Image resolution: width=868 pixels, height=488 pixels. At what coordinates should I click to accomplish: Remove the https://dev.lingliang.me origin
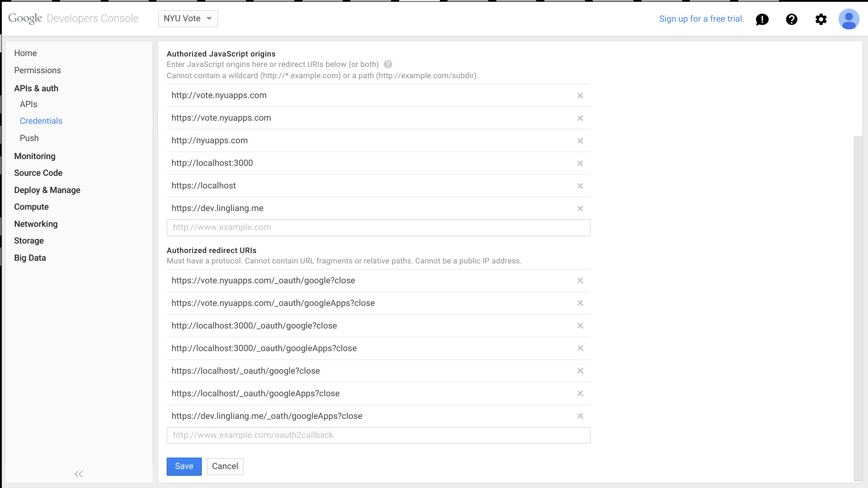click(580, 209)
